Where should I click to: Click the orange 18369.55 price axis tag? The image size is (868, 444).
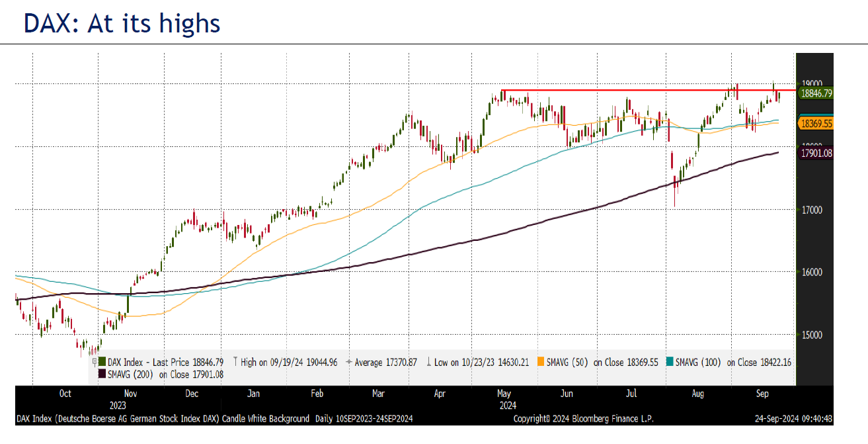(x=816, y=124)
